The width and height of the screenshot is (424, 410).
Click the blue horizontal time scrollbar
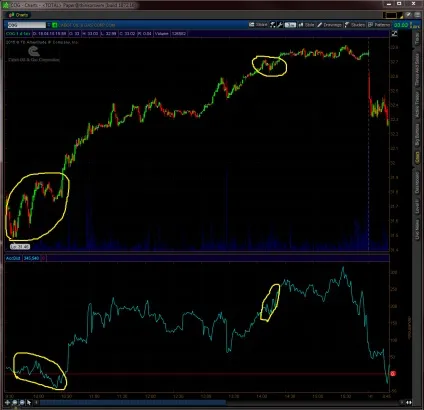[x=133, y=403]
